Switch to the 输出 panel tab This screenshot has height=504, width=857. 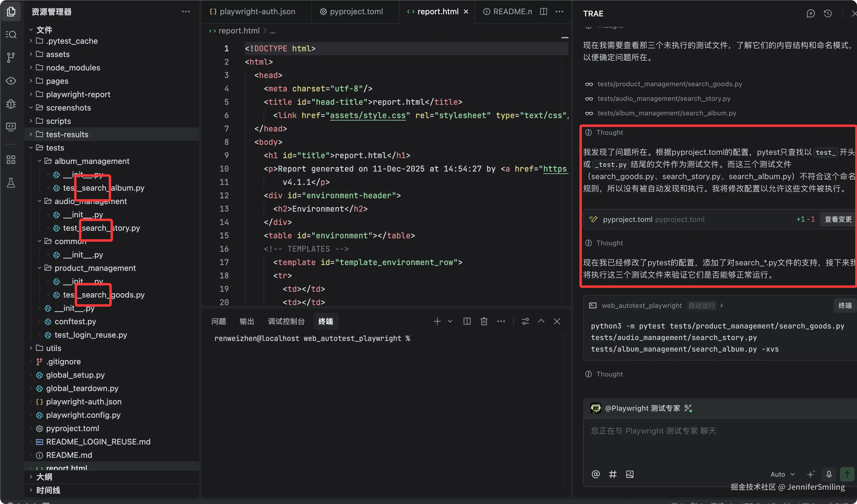(247, 321)
